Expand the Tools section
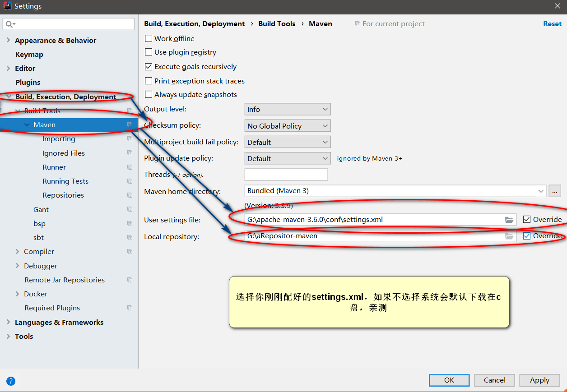 click(8, 336)
